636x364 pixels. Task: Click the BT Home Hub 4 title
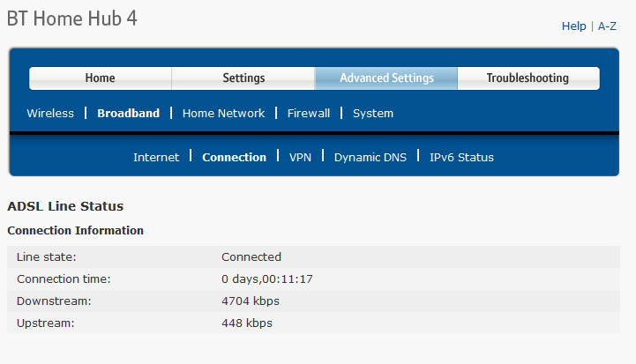tap(72, 19)
